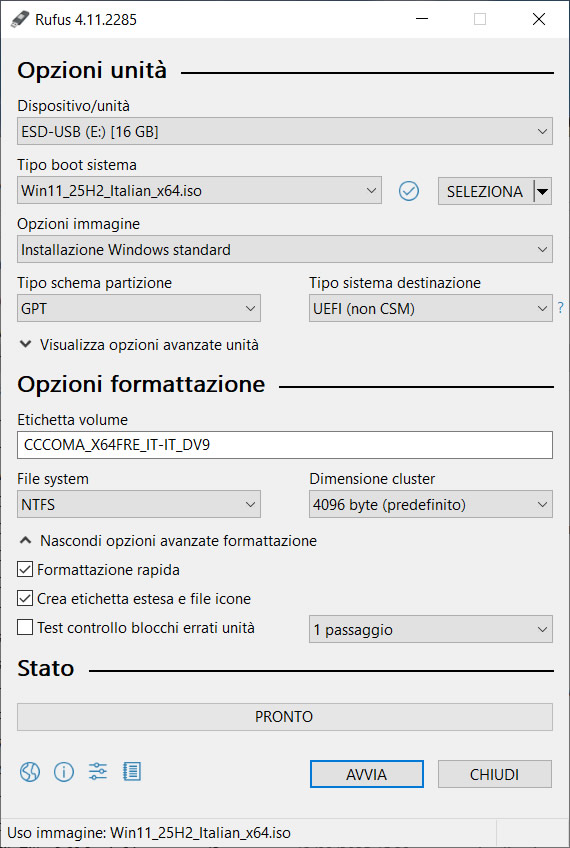570x848 pixels.
Task: Click the PRONTO status progress bar
Action: [x=285, y=717]
